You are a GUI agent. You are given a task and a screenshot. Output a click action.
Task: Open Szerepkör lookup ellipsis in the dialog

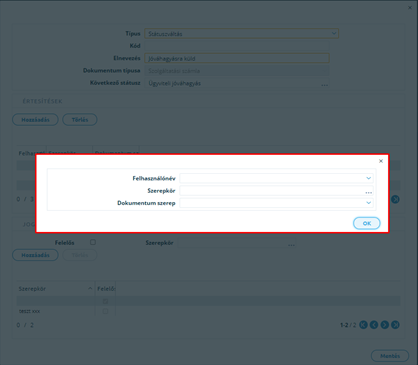click(x=368, y=192)
